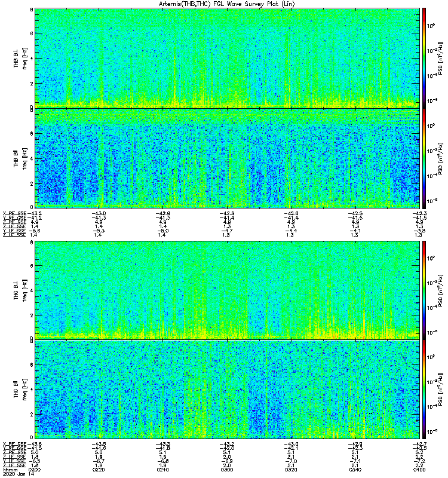448x478 pixels.
Task: Select the THB B∥ spectrogram panel
Action: pyautogui.click(x=227, y=158)
